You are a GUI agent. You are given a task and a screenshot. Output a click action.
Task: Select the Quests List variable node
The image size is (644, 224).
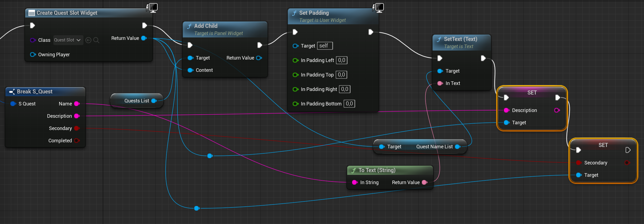point(137,101)
